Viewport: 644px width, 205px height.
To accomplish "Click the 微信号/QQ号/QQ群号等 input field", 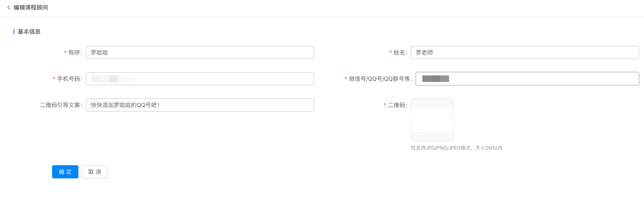I will [527, 79].
